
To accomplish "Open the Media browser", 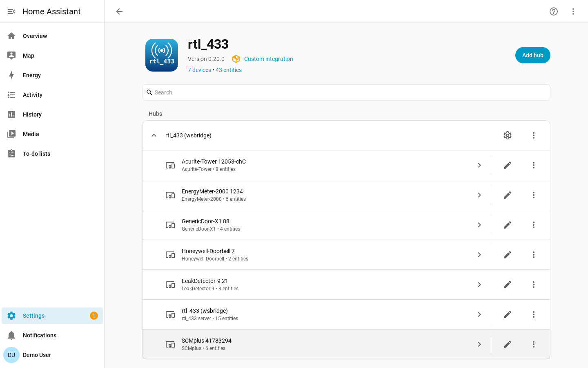I will pyautogui.click(x=52, y=134).
